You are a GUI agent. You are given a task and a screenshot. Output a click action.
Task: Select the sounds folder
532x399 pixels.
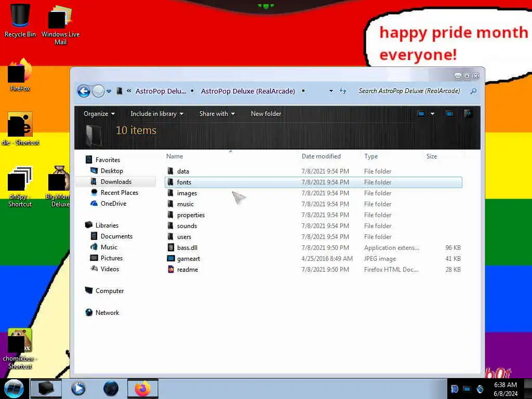coord(187,226)
